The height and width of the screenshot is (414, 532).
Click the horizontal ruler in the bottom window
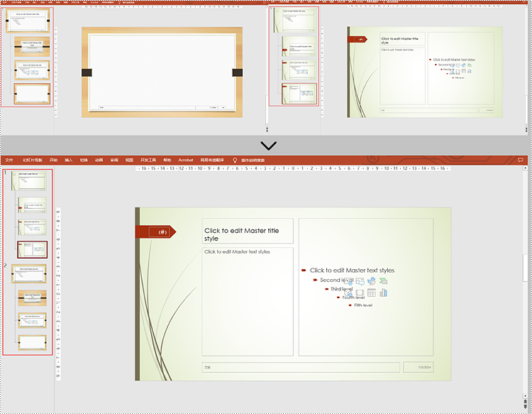293,168
